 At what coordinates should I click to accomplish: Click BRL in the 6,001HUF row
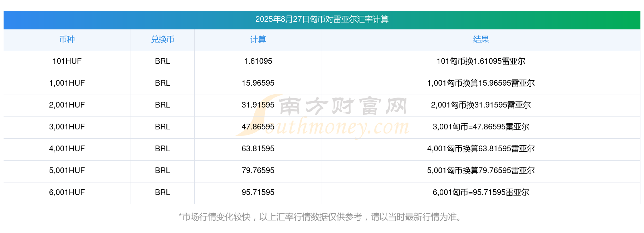click(162, 192)
